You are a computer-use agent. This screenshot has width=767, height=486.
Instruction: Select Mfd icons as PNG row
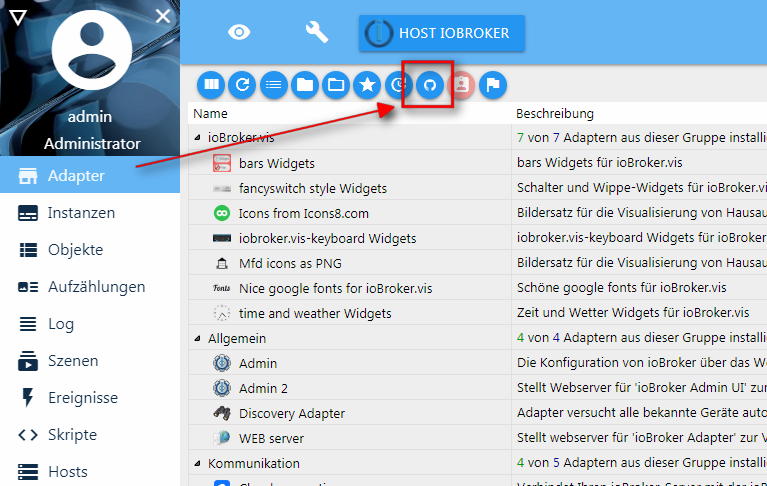tap(477, 263)
